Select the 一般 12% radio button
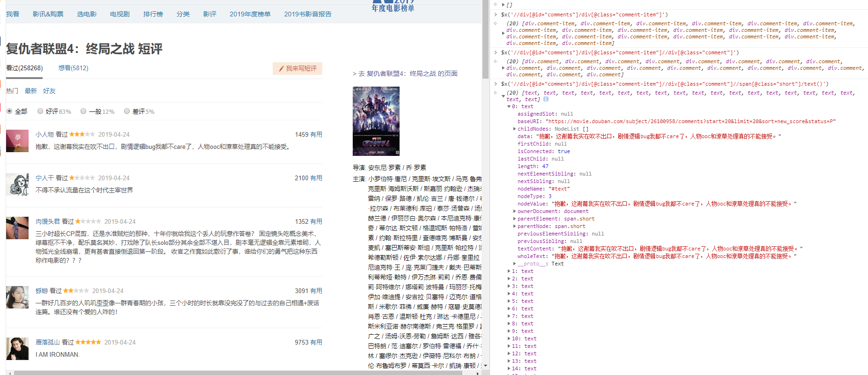Image resolution: width=868 pixels, height=375 pixels. click(83, 111)
